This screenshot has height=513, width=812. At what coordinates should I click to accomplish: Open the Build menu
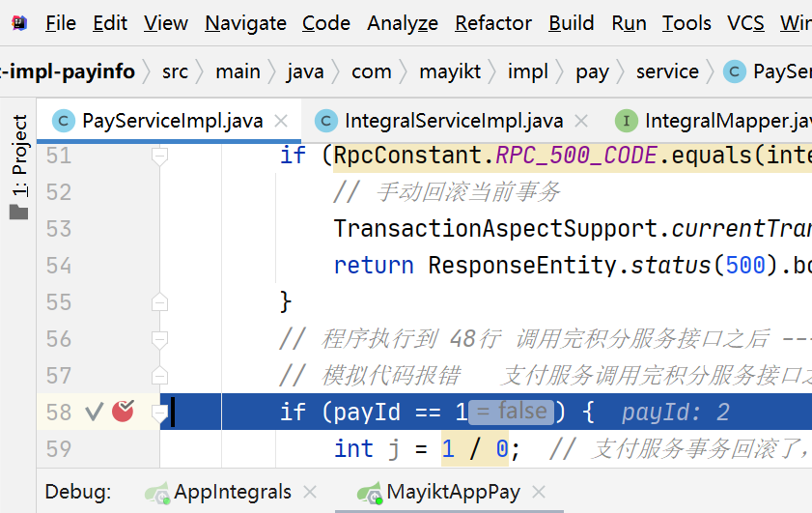coord(572,23)
